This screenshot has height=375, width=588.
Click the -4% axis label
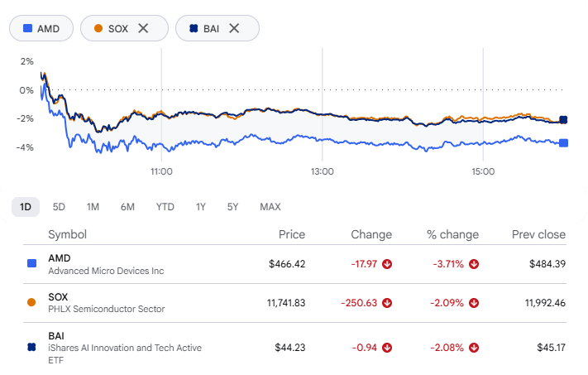tap(25, 147)
